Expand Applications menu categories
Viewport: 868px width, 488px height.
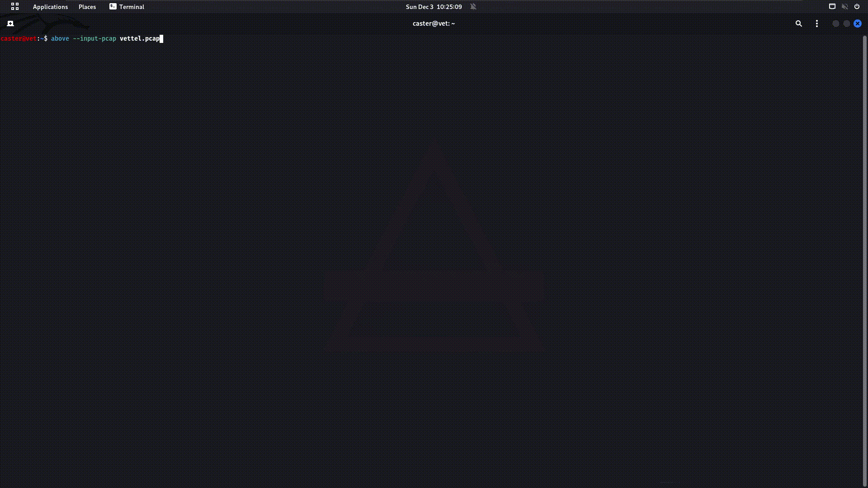pyautogui.click(x=49, y=7)
